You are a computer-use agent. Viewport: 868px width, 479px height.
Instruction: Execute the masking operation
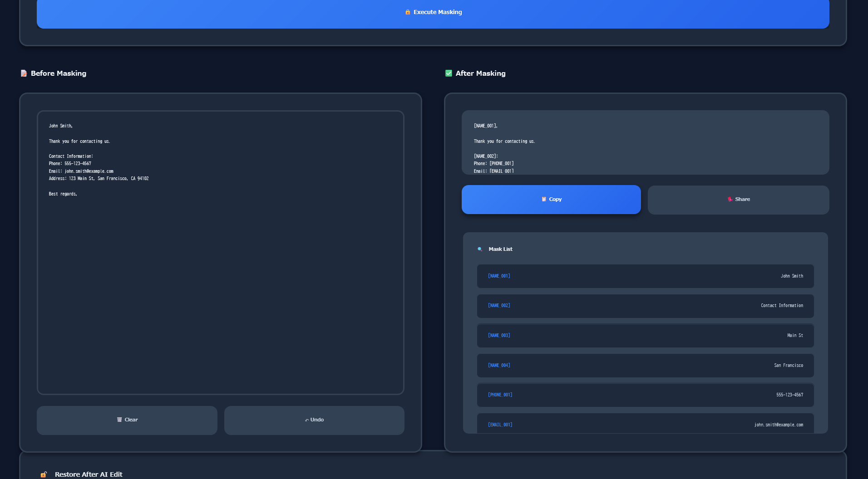pos(433,12)
